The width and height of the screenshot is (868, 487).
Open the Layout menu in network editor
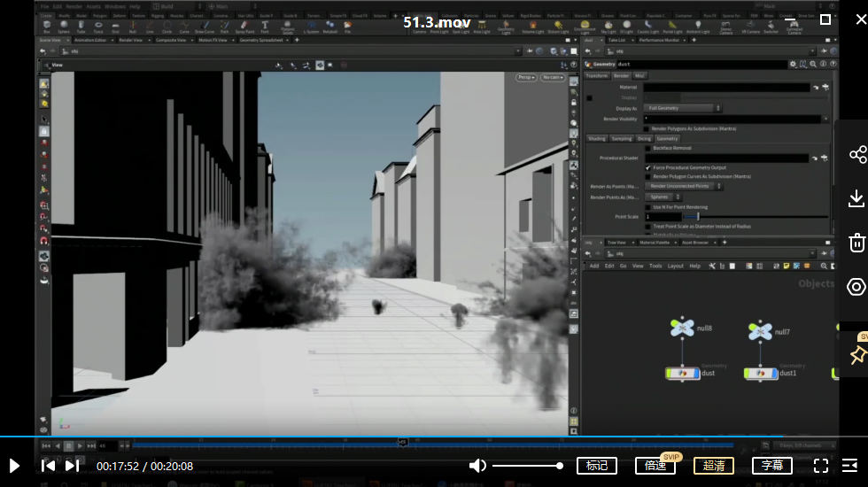675,266
